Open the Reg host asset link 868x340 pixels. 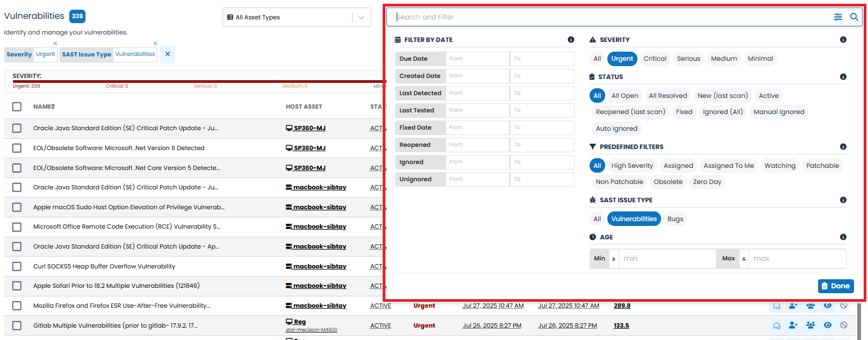[296, 322]
